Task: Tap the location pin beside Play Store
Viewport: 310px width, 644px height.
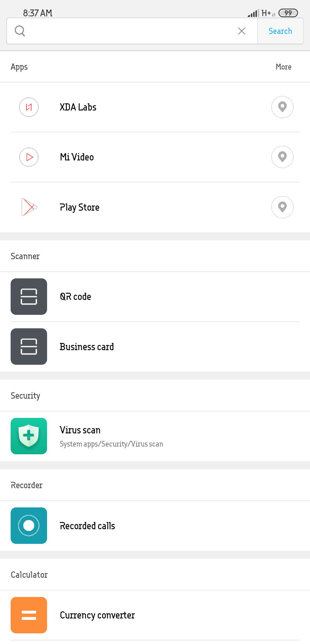Action: click(x=282, y=207)
